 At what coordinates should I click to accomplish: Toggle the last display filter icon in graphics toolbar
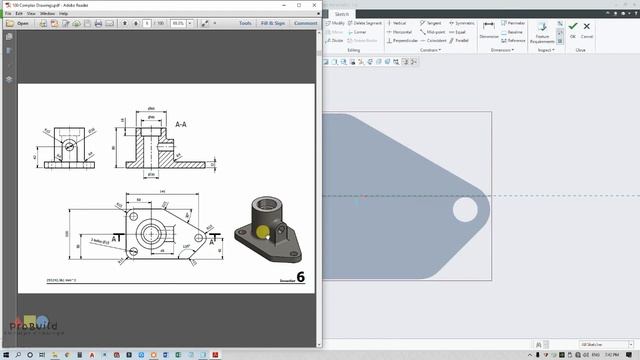(414, 62)
